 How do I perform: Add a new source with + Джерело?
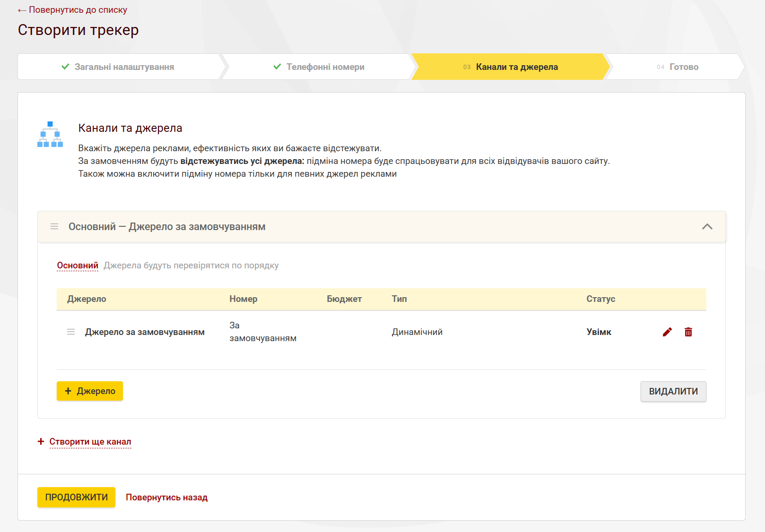(90, 391)
